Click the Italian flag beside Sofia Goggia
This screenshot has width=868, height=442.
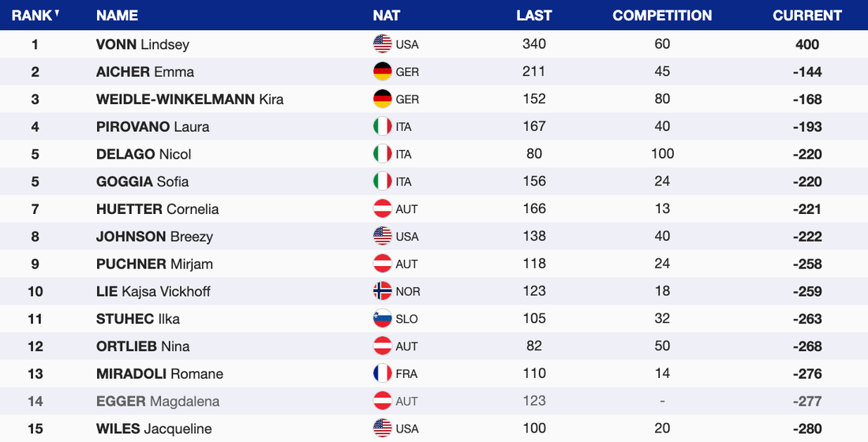[x=383, y=182]
